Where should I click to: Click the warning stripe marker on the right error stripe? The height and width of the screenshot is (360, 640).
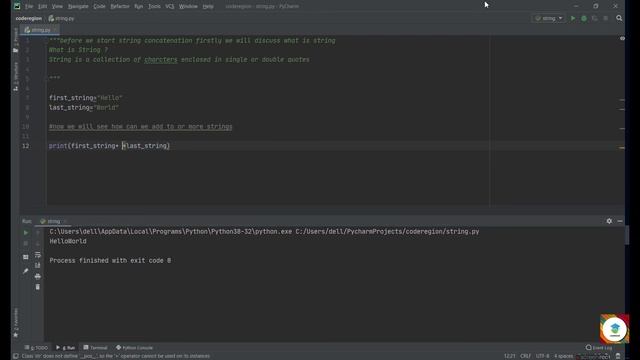coord(622,148)
